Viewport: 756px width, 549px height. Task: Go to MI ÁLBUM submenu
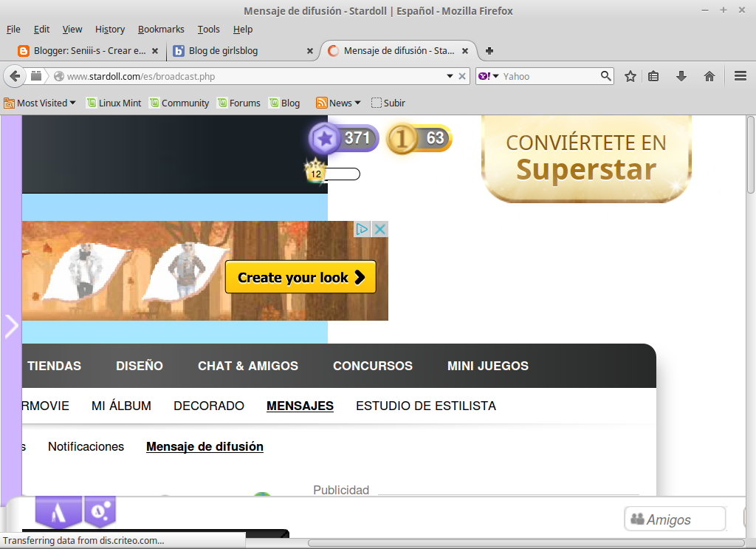tap(121, 406)
